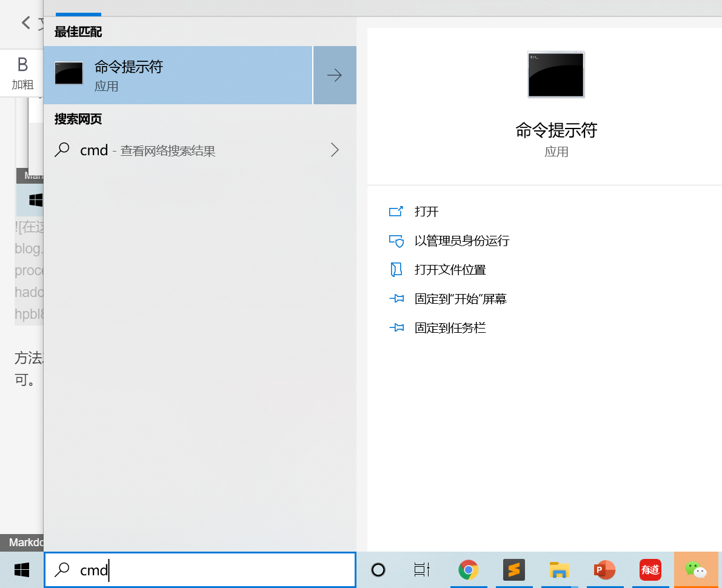Select 固定到任务栏 action
Screen dimensions: 722x588
point(438,328)
